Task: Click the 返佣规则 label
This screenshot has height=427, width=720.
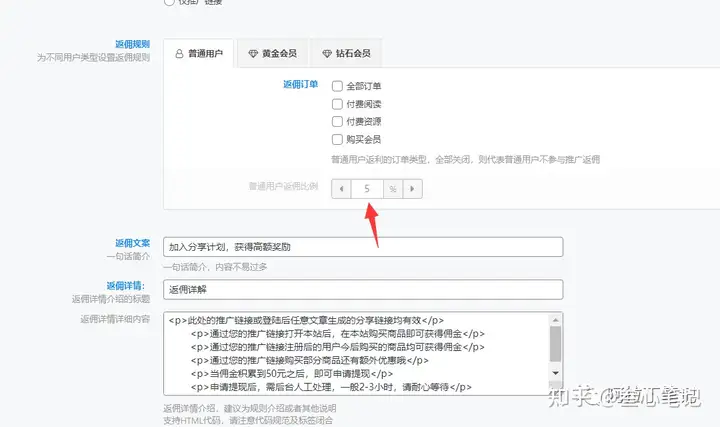Action: point(132,44)
